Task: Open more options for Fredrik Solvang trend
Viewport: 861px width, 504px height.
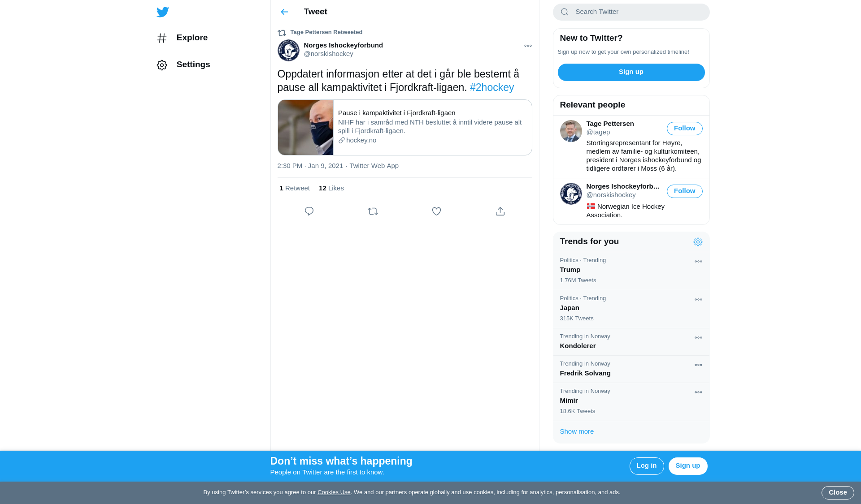Action: 698,365
